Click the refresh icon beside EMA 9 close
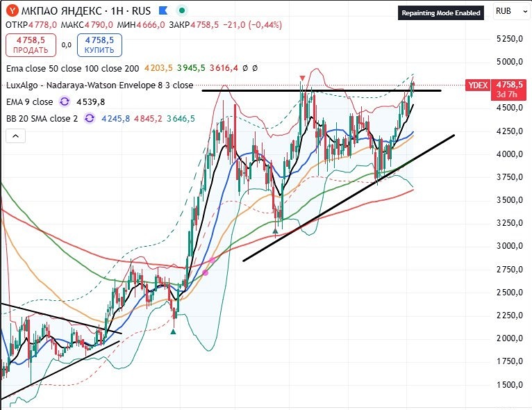Viewport: 532px width, 410px height. tap(65, 101)
